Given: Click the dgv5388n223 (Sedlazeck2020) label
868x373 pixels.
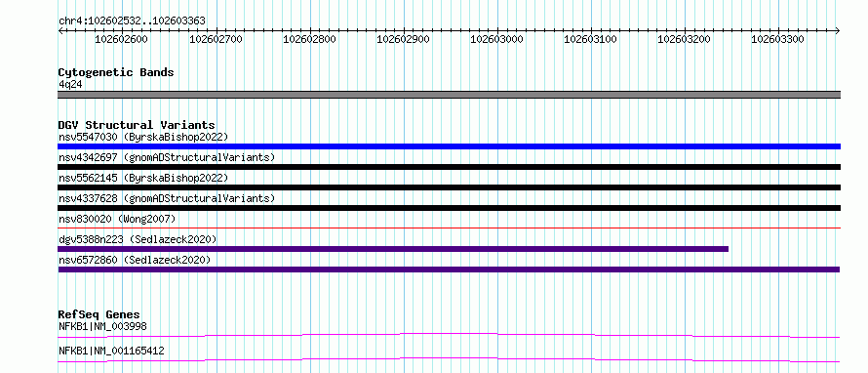Looking at the screenshot, I should (138, 239).
